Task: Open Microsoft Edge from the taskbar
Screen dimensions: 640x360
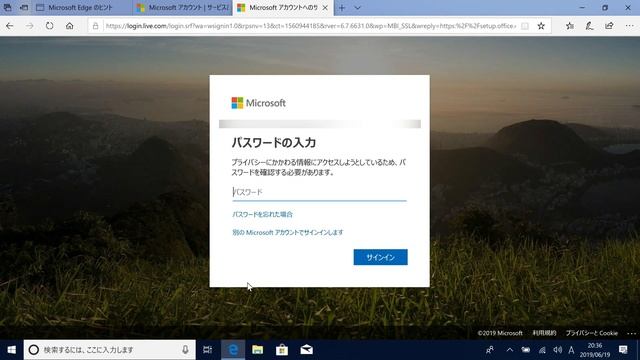Action: (233, 350)
